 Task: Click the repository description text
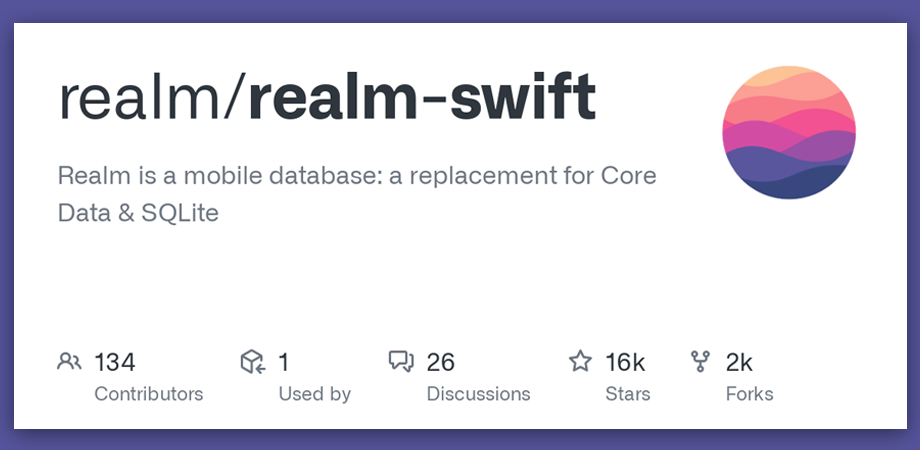357,194
